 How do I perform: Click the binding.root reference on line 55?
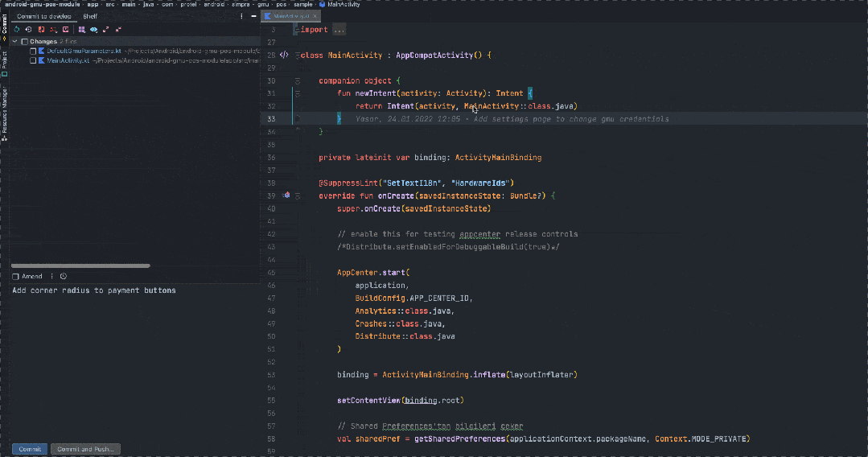click(x=431, y=401)
